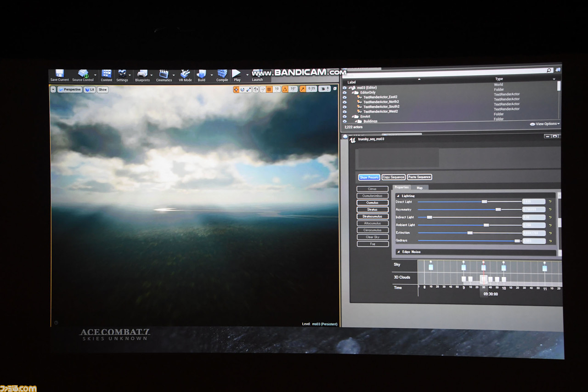Open the Content browser icon
588x392 pixels.
tap(107, 74)
